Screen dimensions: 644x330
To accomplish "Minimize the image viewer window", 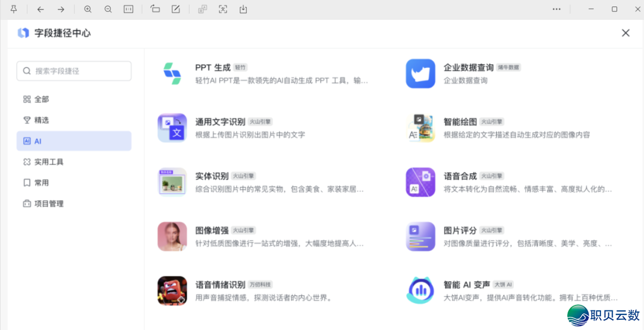I will 592,9.
